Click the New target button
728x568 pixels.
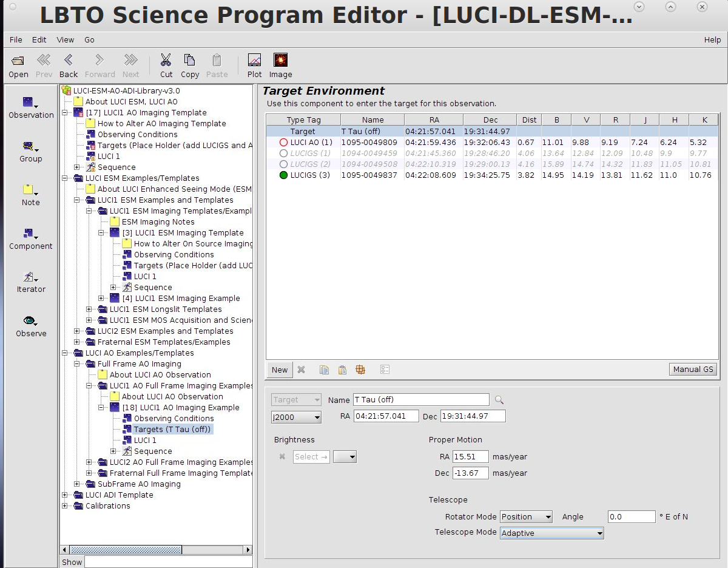point(280,370)
